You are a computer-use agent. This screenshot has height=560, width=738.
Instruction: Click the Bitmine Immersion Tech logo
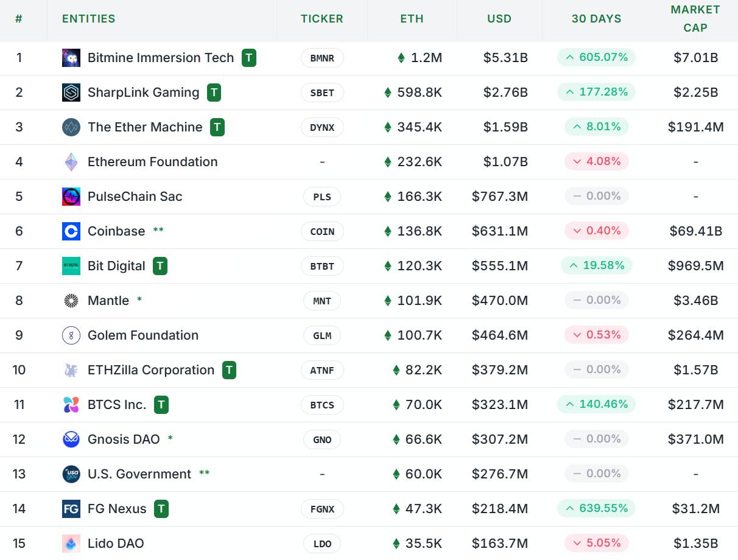pyautogui.click(x=71, y=58)
